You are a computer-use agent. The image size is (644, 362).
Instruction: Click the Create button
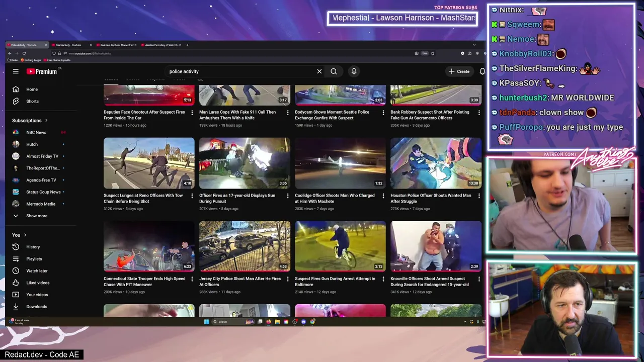tap(459, 71)
